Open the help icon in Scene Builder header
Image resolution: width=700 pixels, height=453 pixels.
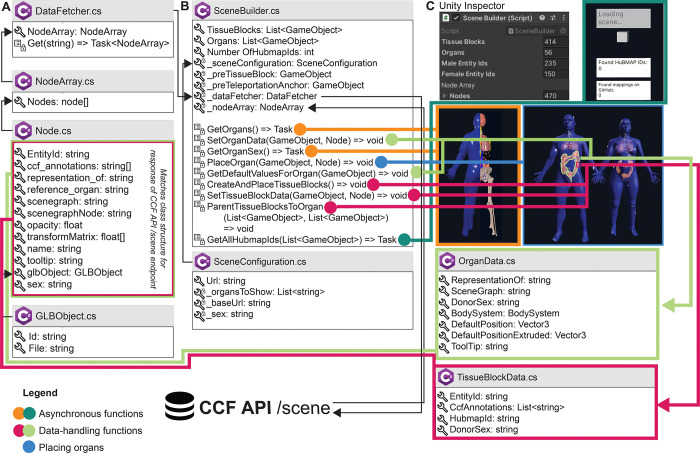point(542,18)
